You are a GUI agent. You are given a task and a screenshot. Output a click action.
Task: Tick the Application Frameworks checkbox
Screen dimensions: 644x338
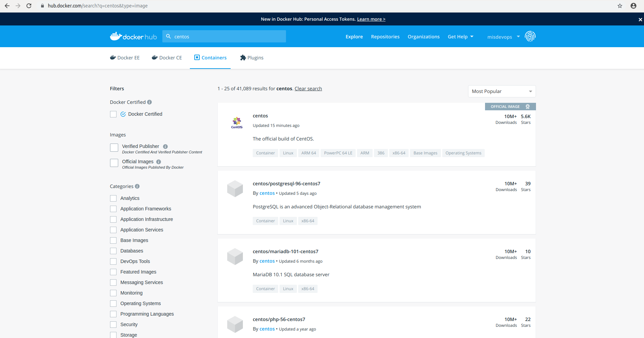(113, 209)
